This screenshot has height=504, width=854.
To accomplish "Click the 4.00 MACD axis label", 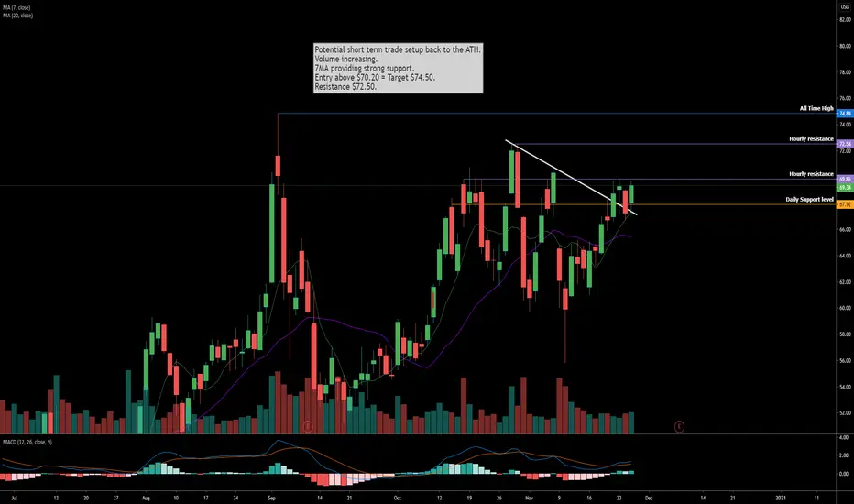I will (x=844, y=437).
